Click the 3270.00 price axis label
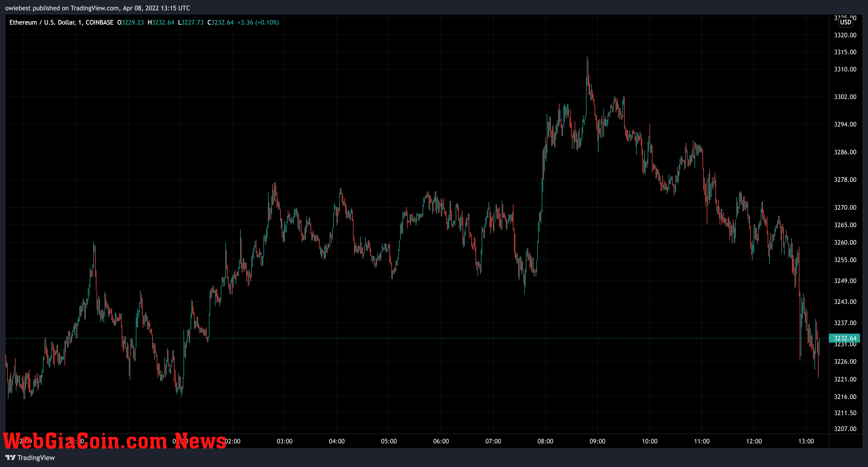 [845, 207]
